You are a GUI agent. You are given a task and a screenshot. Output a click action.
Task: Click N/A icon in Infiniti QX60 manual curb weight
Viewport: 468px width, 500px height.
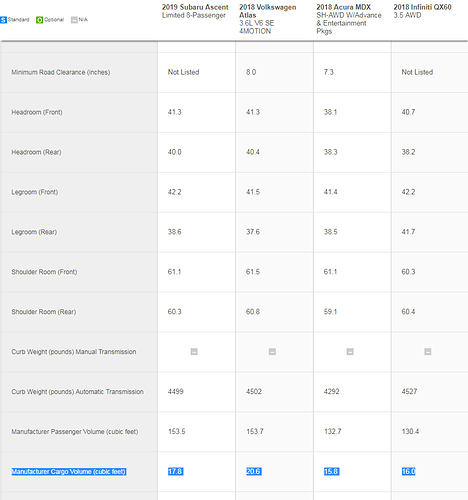428,352
